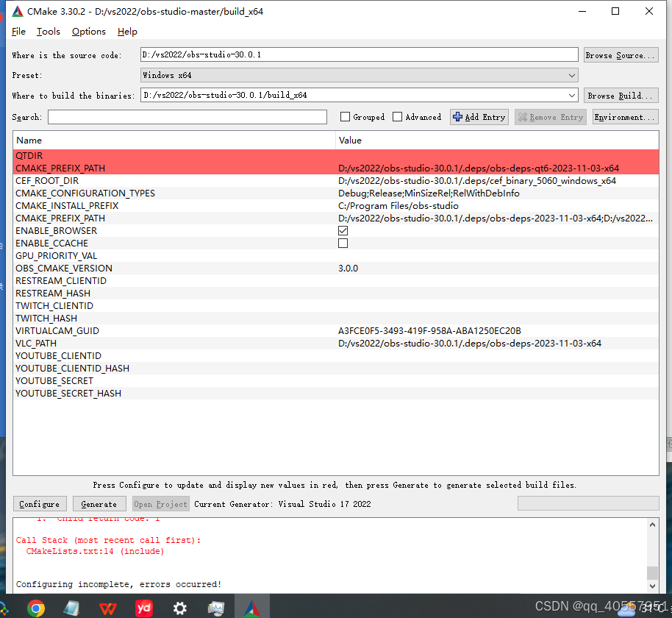Open the Tools menu
This screenshot has width=672, height=618.
tap(48, 32)
